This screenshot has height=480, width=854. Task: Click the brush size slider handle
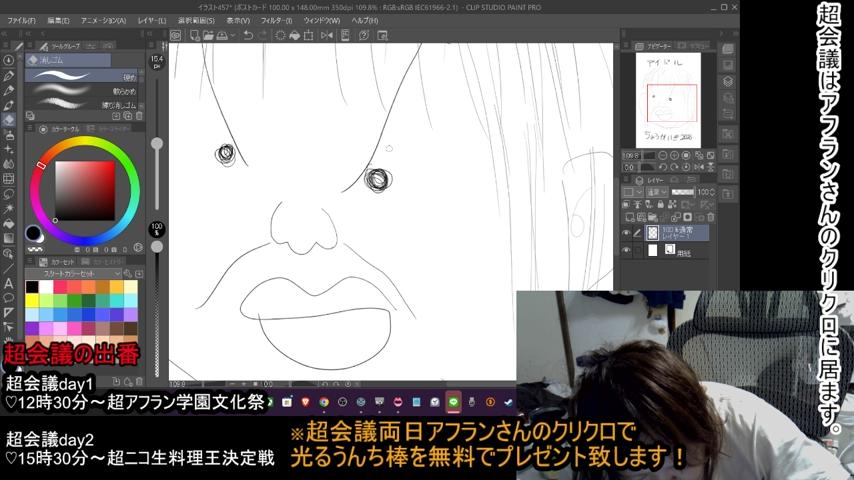(x=157, y=144)
